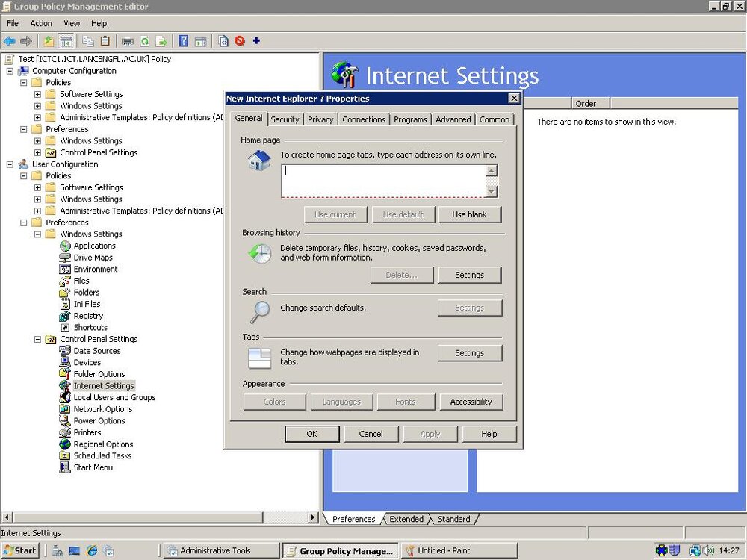Click the Copy toolbar icon
Screen dimensions: 747x560
pyautogui.click(x=88, y=41)
